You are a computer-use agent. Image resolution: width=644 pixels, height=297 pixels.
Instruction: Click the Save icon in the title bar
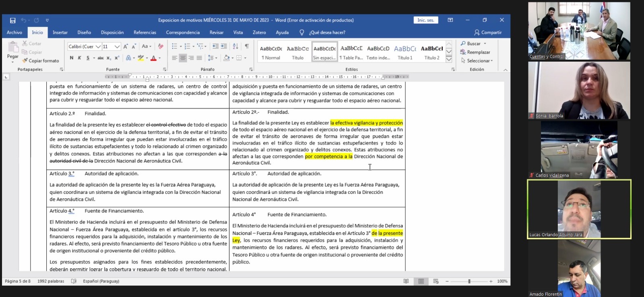click(12, 20)
